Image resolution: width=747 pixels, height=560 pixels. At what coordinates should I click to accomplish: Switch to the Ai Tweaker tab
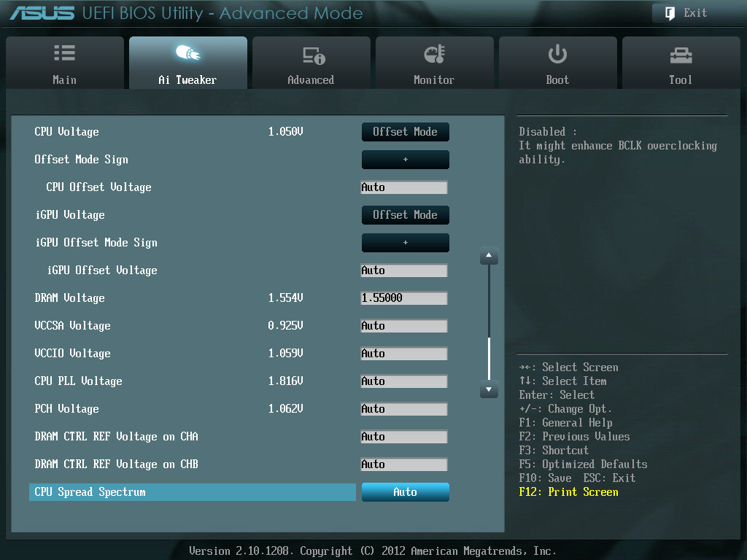[188, 63]
